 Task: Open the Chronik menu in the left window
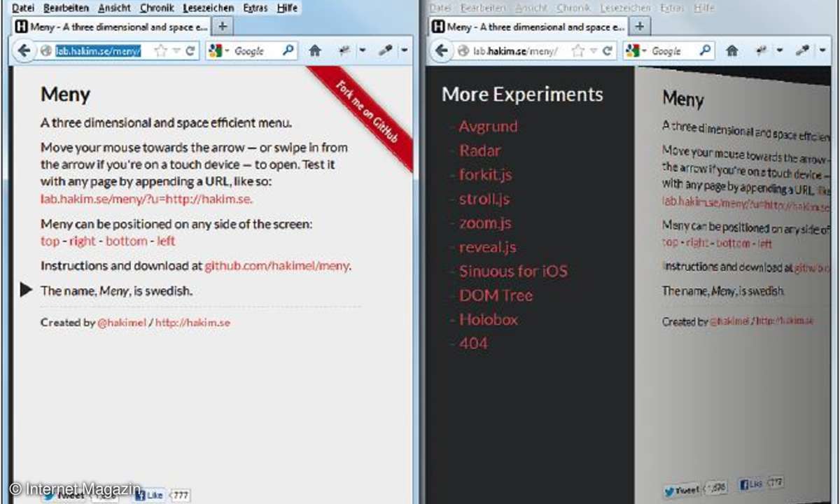point(157,8)
